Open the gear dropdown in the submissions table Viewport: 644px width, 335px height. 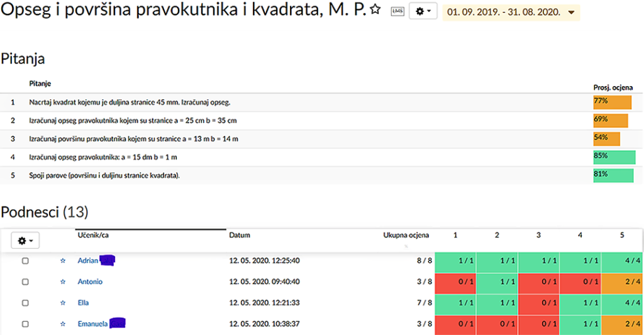click(x=25, y=240)
